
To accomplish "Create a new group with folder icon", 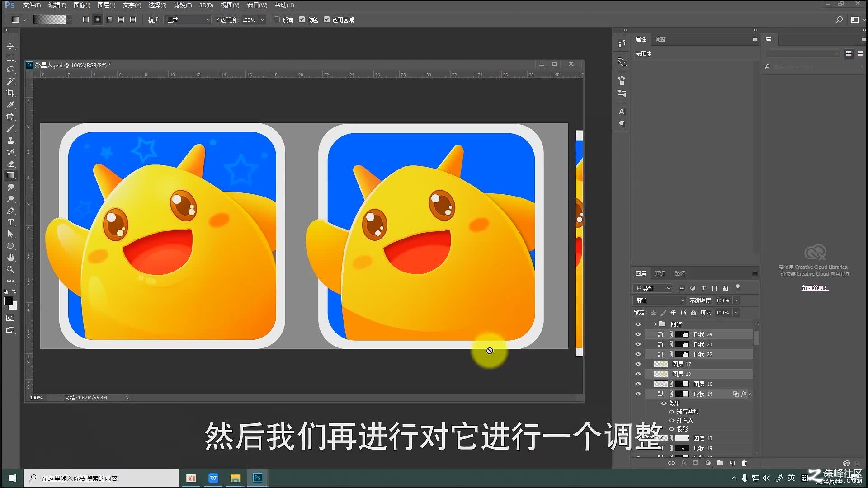I will click(720, 463).
